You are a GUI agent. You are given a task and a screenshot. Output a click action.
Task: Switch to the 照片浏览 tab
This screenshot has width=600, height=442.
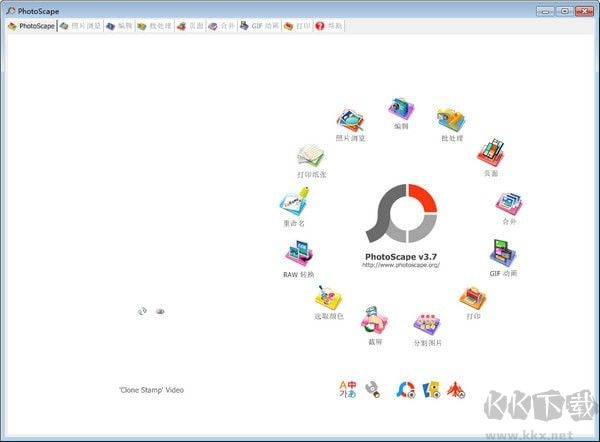click(81, 26)
